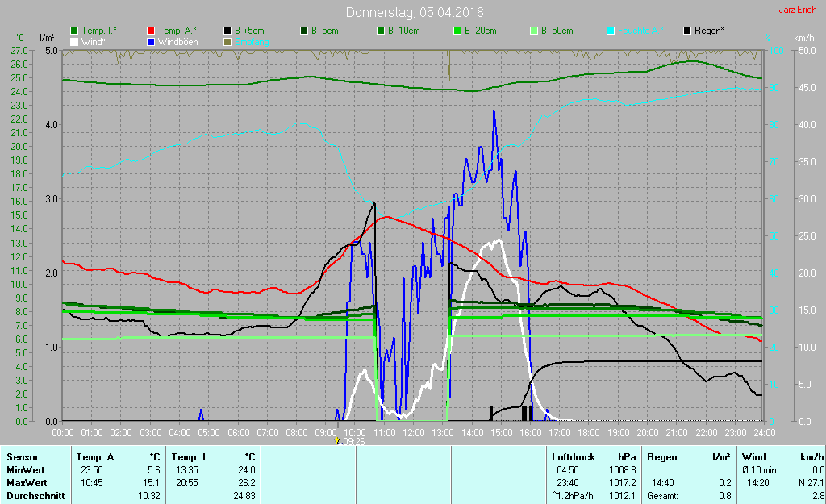
Task: Select the Luftdruck column header
Action: tap(571, 456)
